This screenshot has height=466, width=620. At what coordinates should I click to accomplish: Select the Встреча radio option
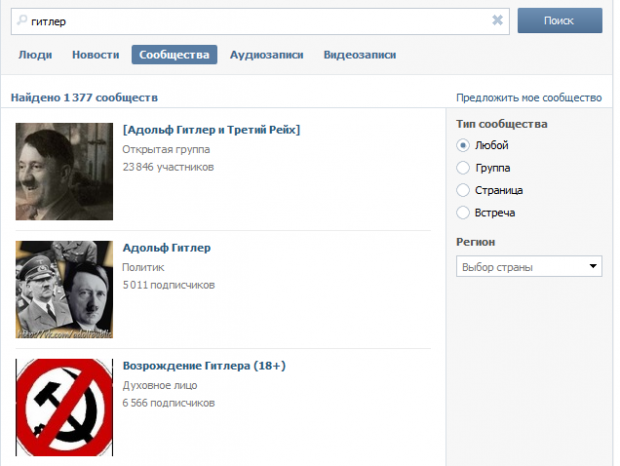coord(463,213)
